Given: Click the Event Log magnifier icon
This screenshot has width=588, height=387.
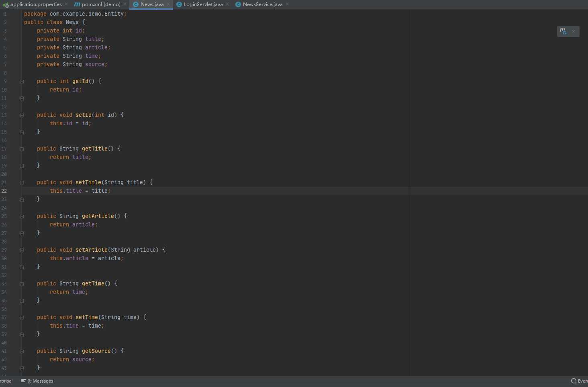Looking at the screenshot, I should pyautogui.click(x=574, y=381).
